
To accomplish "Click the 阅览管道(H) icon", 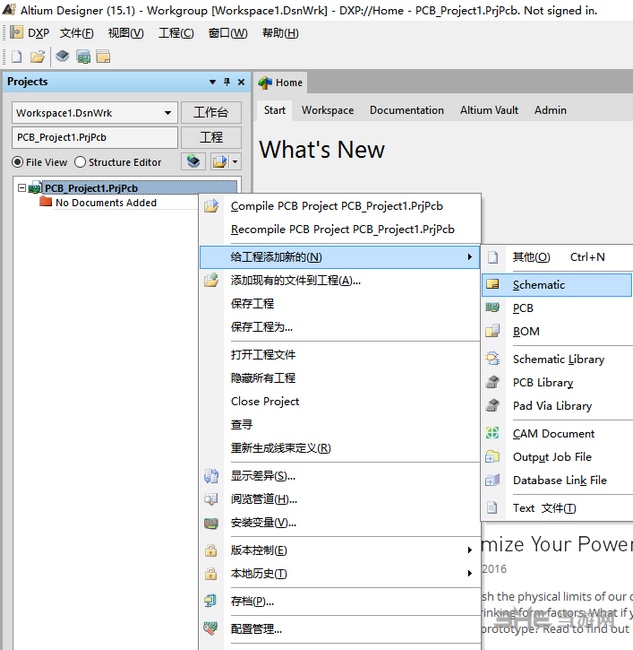I will pyautogui.click(x=211, y=499).
